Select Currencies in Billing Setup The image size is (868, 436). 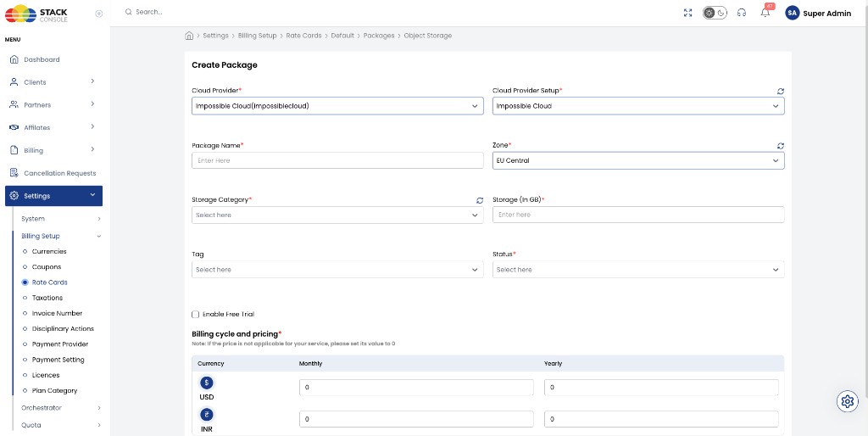click(49, 252)
